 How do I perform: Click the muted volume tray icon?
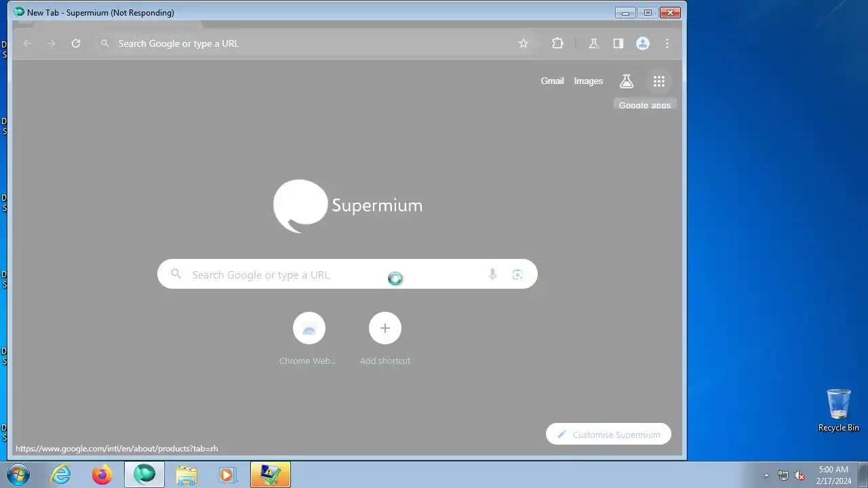(x=800, y=475)
